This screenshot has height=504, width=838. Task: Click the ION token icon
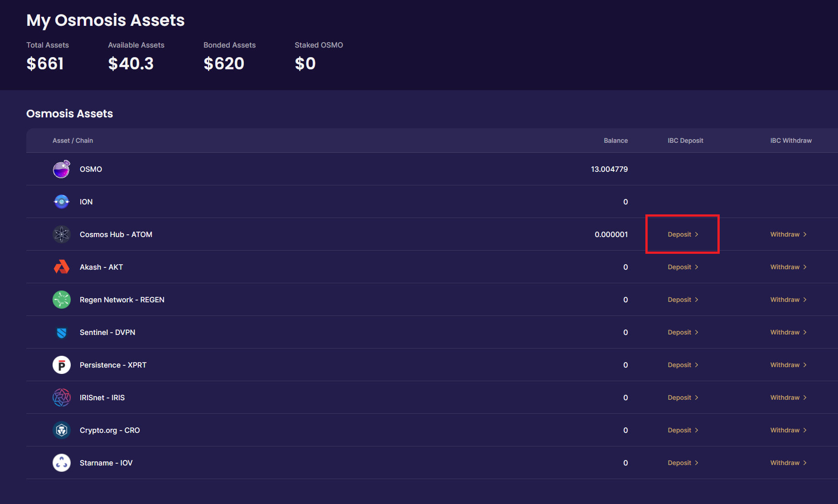[62, 202]
